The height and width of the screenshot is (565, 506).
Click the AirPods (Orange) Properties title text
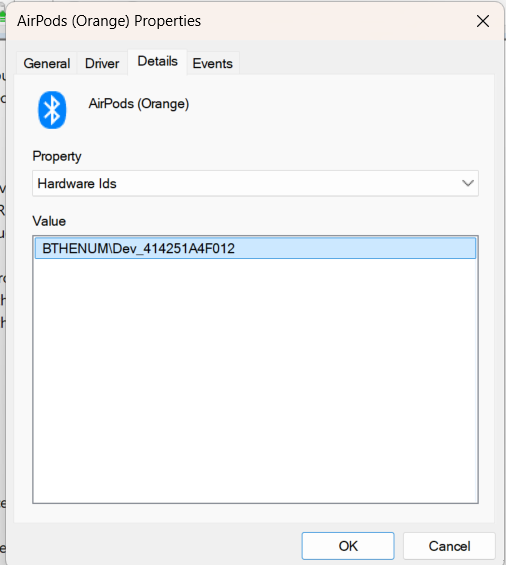[109, 21]
